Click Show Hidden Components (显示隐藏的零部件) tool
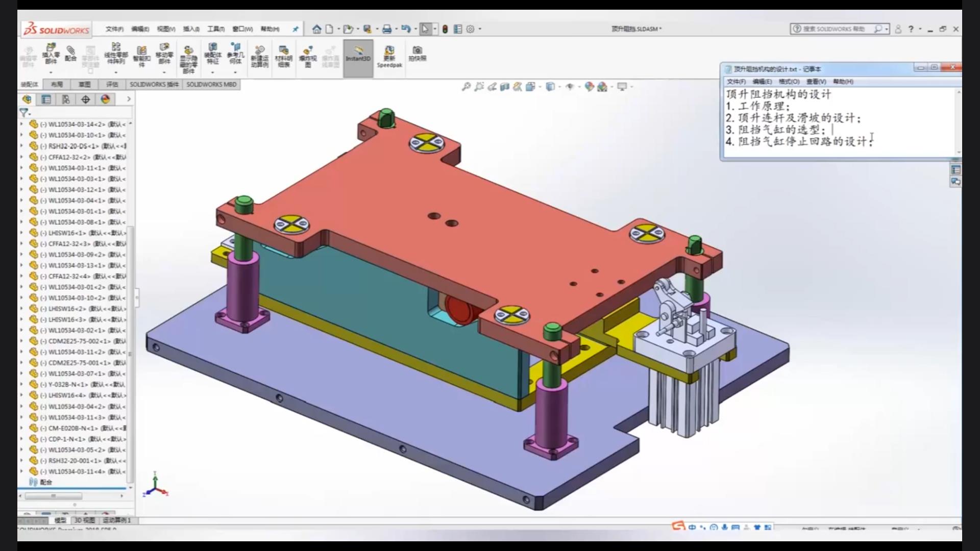 tap(188, 59)
